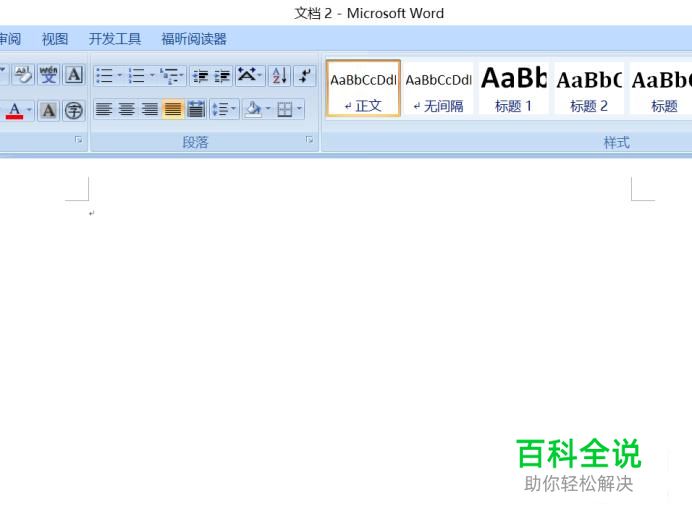Image resolution: width=692 pixels, height=528 pixels.
Task: Click the 样式 group label
Action: 617,142
